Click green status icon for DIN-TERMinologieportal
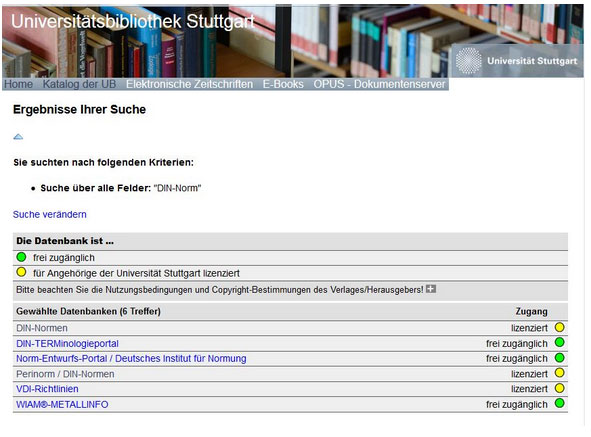This screenshot has height=437, width=591. pyautogui.click(x=559, y=342)
